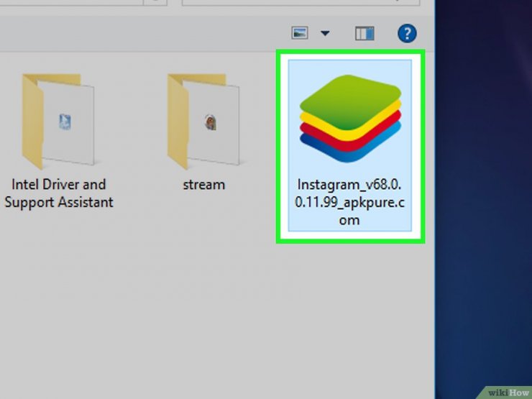Click "Intel Driver and Support Assistant" label
532x399 pixels.
tap(59, 193)
